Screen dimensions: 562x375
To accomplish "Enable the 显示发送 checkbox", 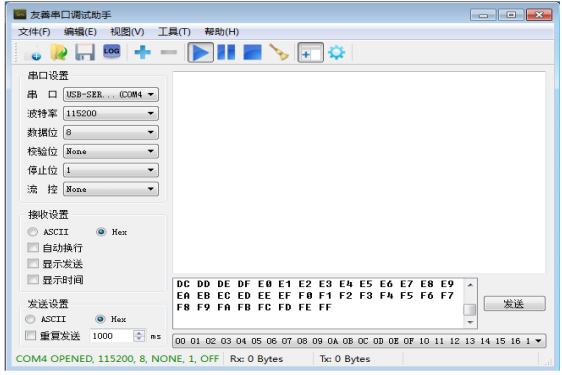I will pyautogui.click(x=33, y=264).
